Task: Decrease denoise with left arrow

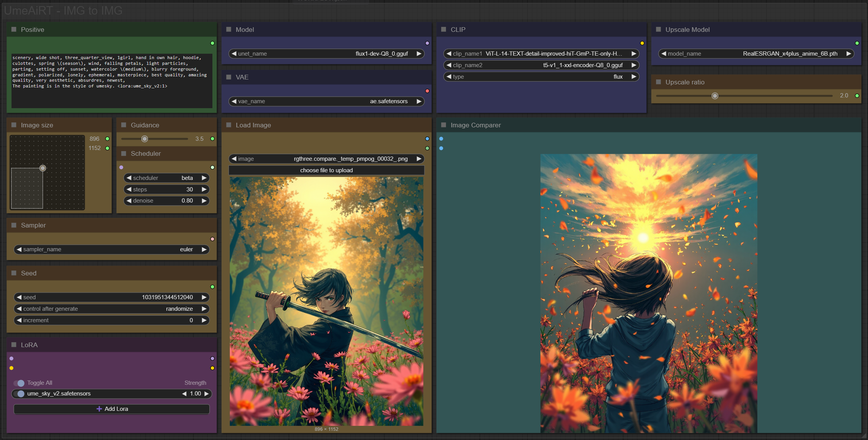Action: (129, 201)
